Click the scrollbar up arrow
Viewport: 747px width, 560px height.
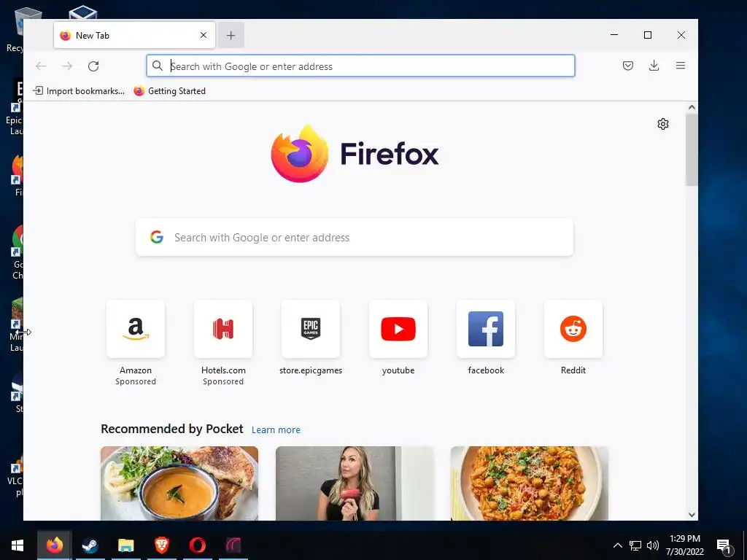(692, 108)
